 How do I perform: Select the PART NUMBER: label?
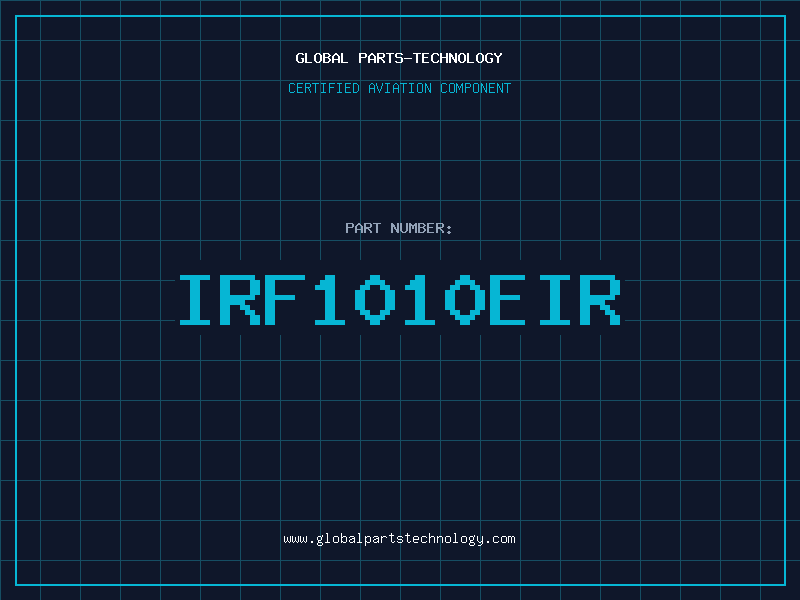point(399,228)
